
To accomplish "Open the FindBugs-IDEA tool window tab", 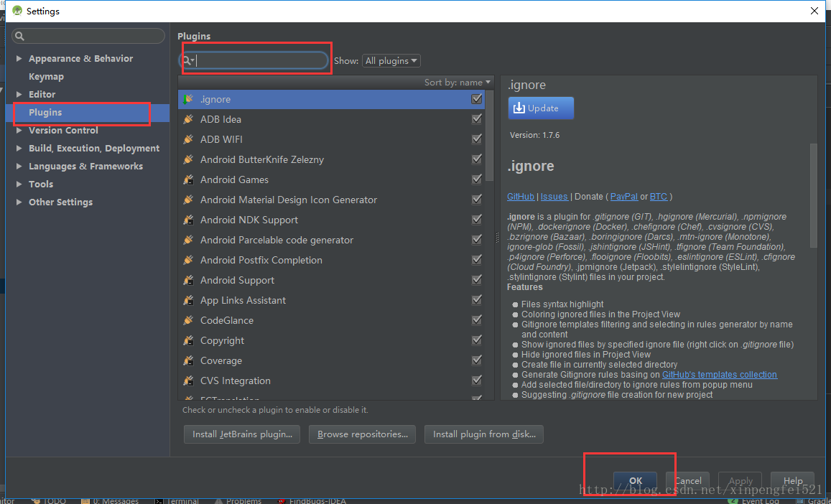I will (311, 500).
